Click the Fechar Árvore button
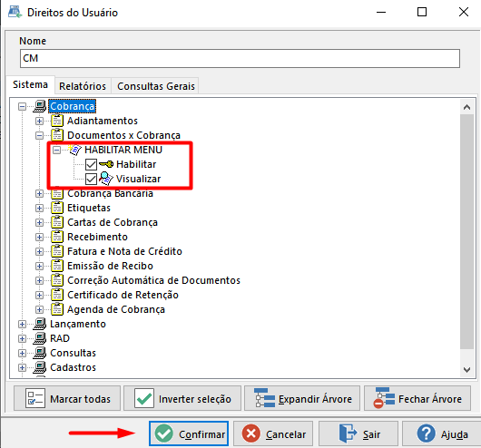The height and width of the screenshot is (448, 481). coord(417,399)
